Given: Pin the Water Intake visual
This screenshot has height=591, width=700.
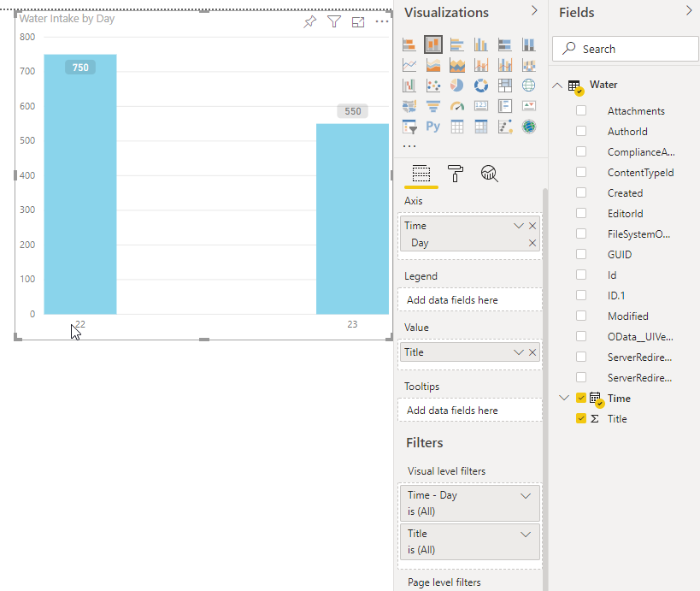Looking at the screenshot, I should (x=310, y=21).
